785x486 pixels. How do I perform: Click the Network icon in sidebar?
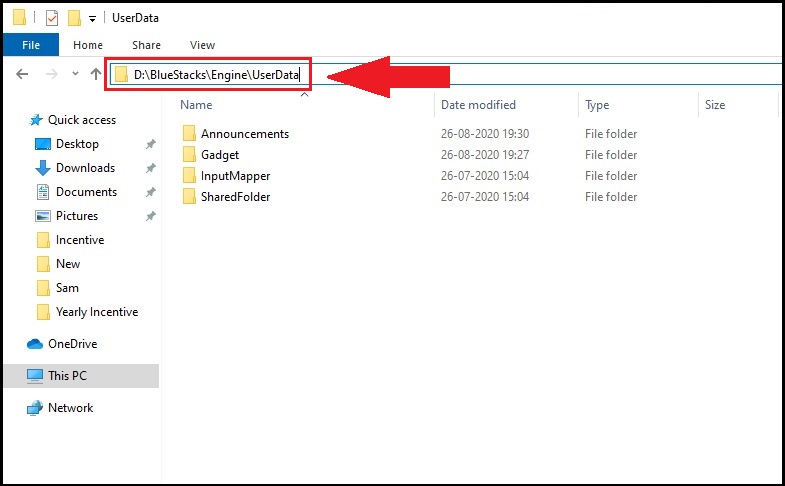(35, 408)
